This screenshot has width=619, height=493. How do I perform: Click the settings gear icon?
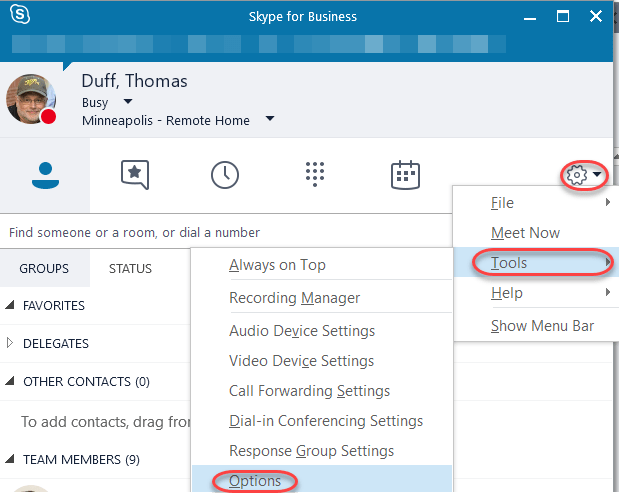click(x=577, y=175)
